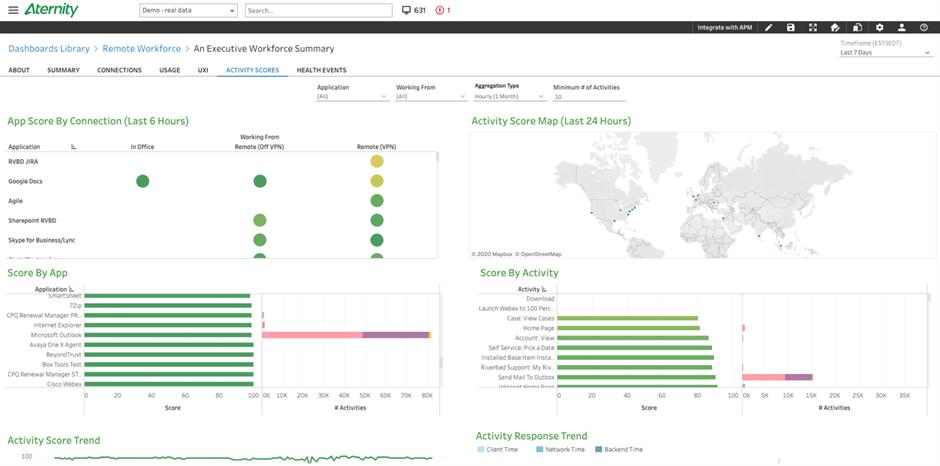Open the hamburger navigation menu
Screen dimensions: 940x466
point(13,10)
